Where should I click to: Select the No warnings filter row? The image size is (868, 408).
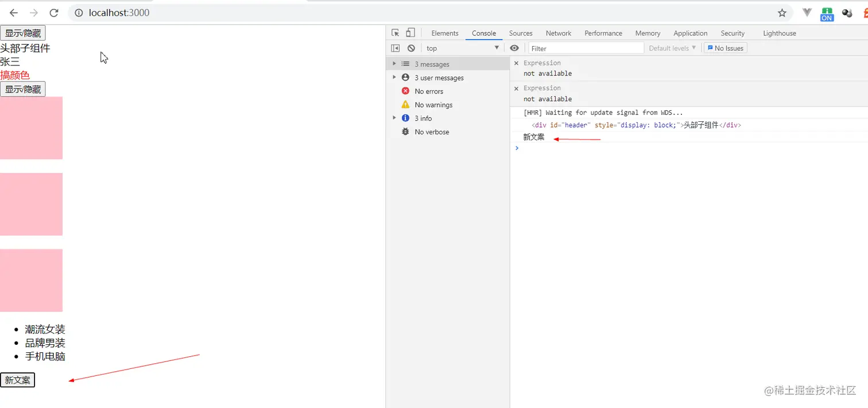click(x=448, y=105)
